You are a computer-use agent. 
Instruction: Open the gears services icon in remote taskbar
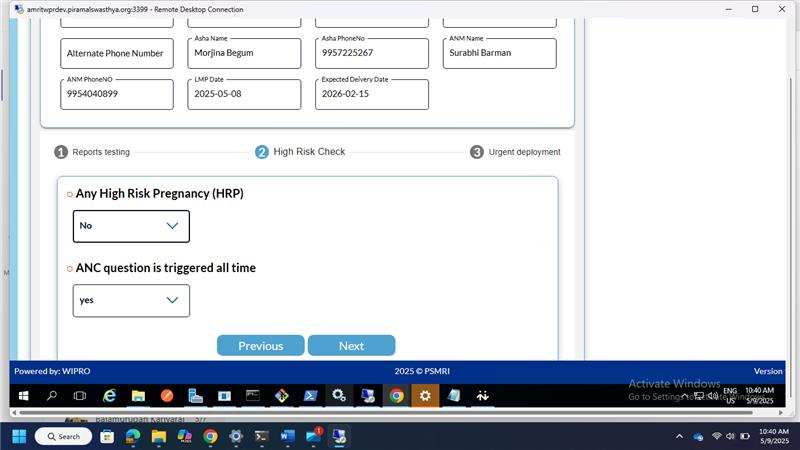(339, 396)
